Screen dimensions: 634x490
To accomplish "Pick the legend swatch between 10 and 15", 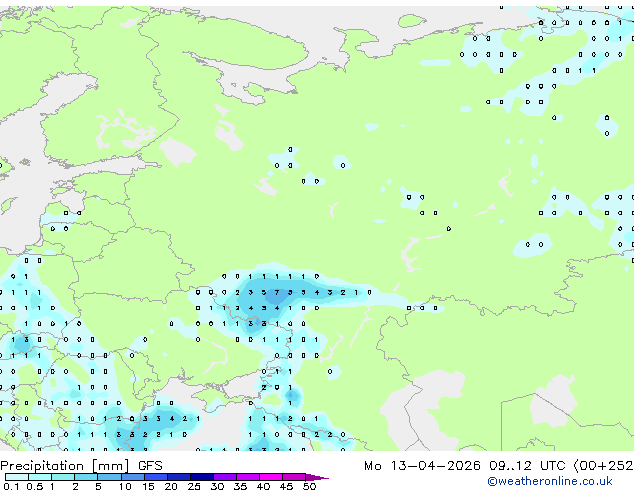I will coord(132,477).
